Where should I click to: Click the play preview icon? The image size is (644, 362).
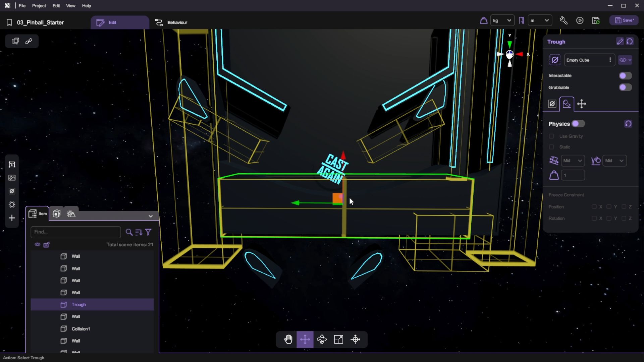click(x=580, y=21)
